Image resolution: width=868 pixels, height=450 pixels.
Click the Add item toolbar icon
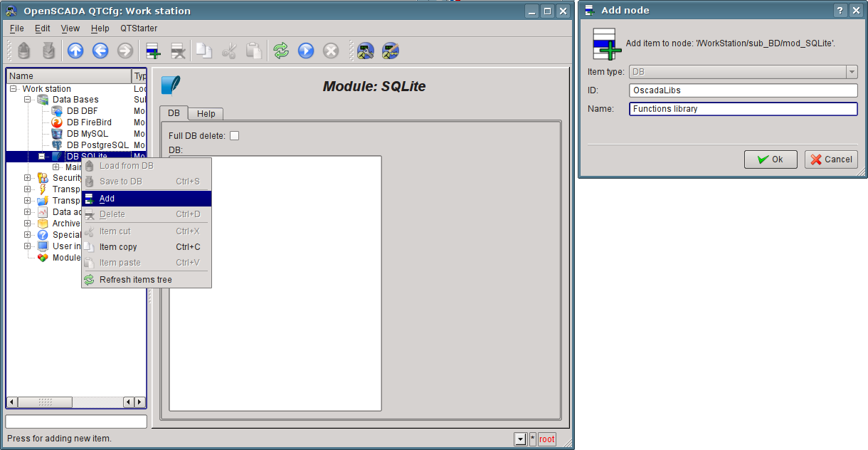tap(153, 51)
